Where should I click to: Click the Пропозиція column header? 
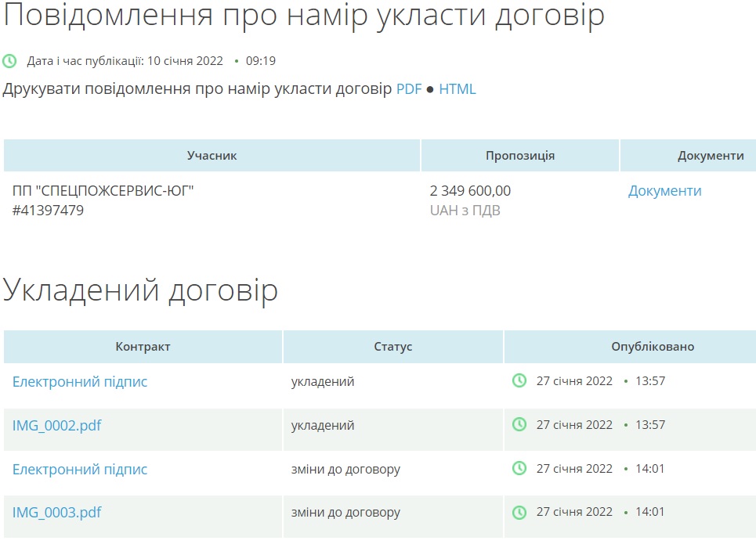[519, 156]
